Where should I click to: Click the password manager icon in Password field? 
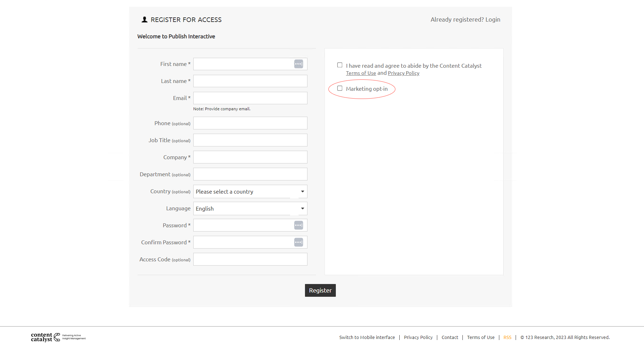pyautogui.click(x=299, y=225)
